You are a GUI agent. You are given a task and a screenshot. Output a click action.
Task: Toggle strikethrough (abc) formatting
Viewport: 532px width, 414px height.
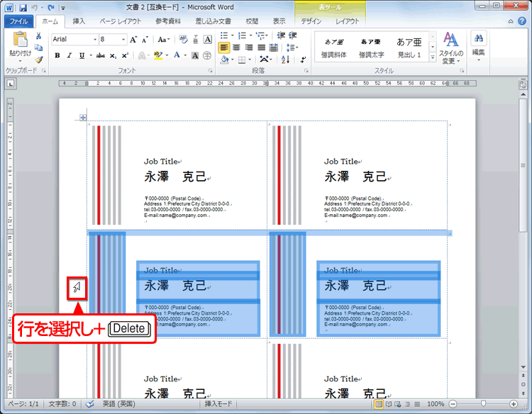click(x=101, y=55)
